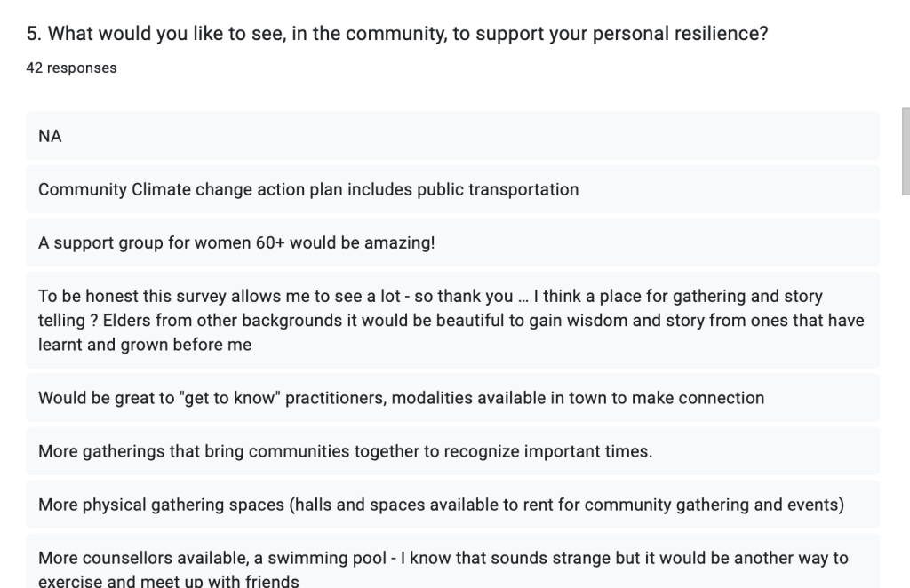Click the Community Climate change action plan response
This screenshot has height=588, width=910.
[308, 189]
